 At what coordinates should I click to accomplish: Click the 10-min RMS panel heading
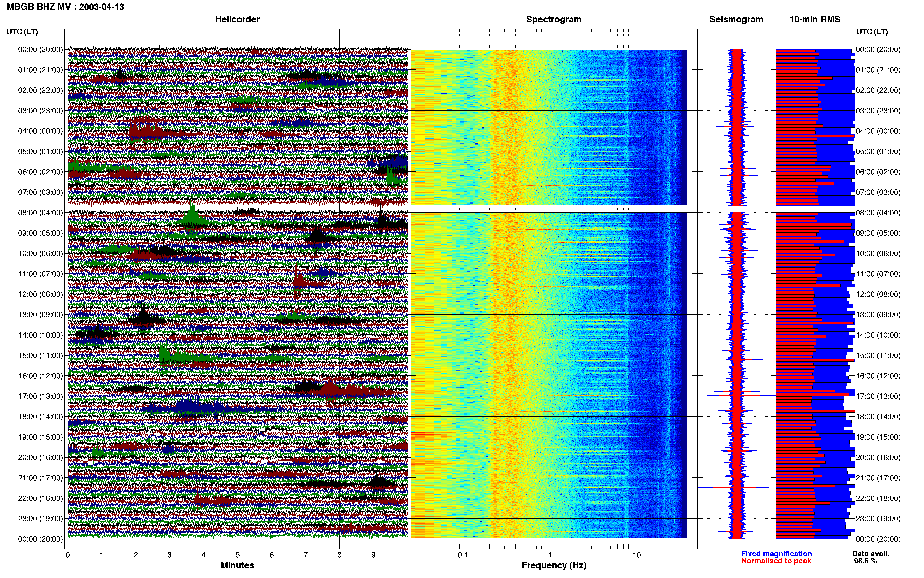click(815, 20)
